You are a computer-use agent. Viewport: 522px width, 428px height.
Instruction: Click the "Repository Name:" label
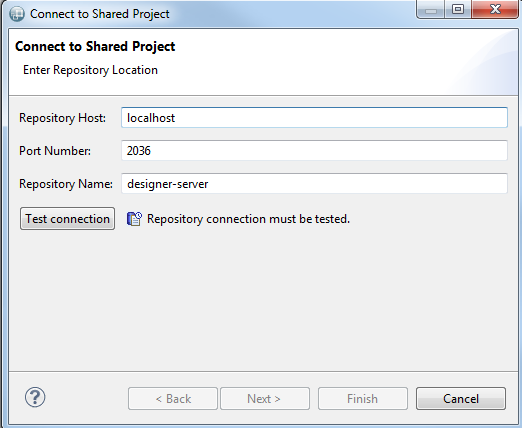[x=66, y=184]
